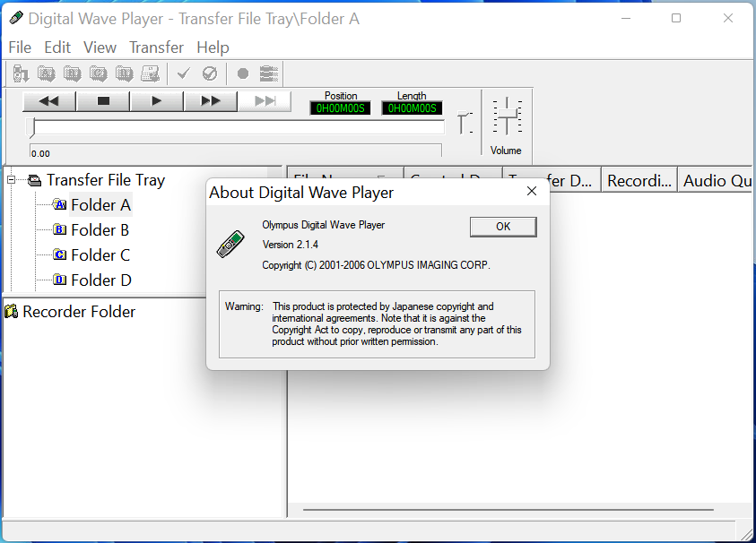
Task: Click the recorder icon in About dialog
Action: [x=230, y=244]
